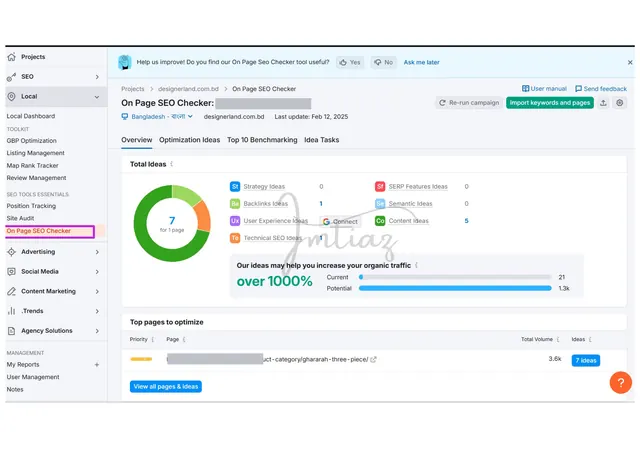
Task: Switch to the Overview tab
Action: click(x=137, y=140)
